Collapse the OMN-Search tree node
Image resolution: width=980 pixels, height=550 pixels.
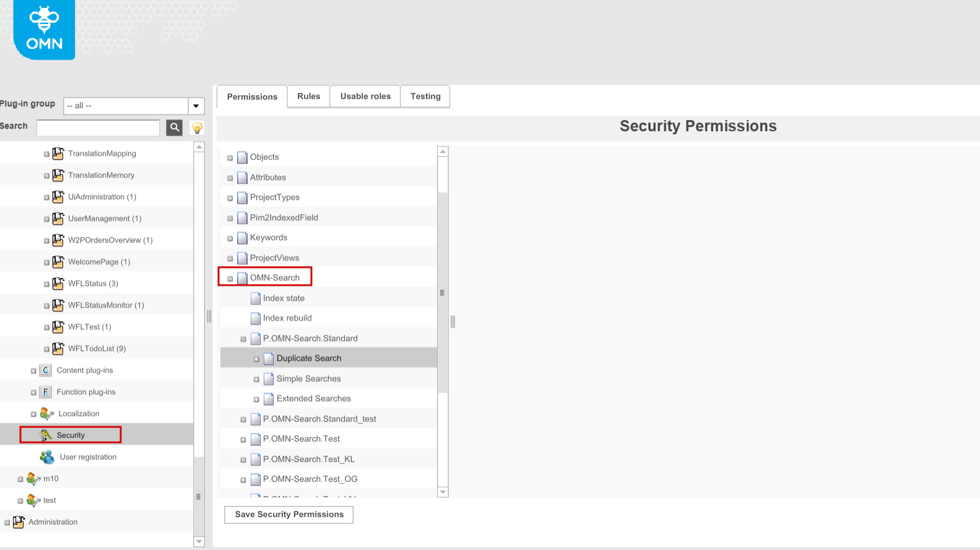(x=230, y=277)
